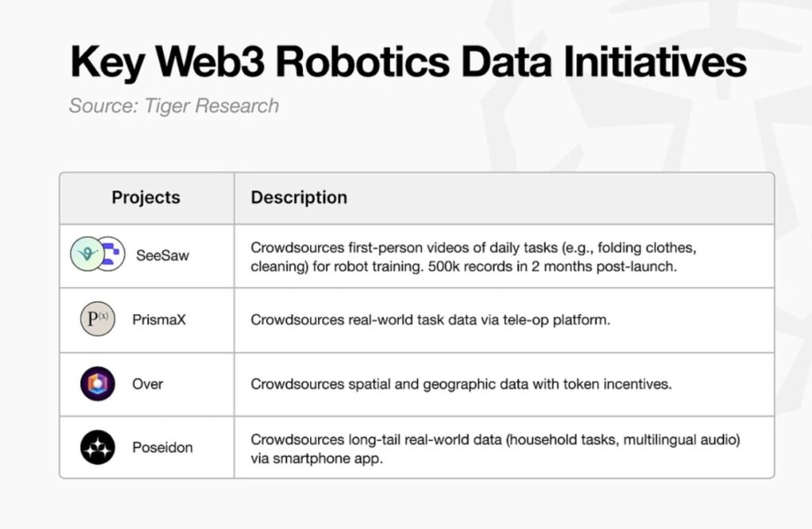The image size is (812, 529).
Task: Click PrismaX's tele-op platform description
Action: click(x=431, y=320)
